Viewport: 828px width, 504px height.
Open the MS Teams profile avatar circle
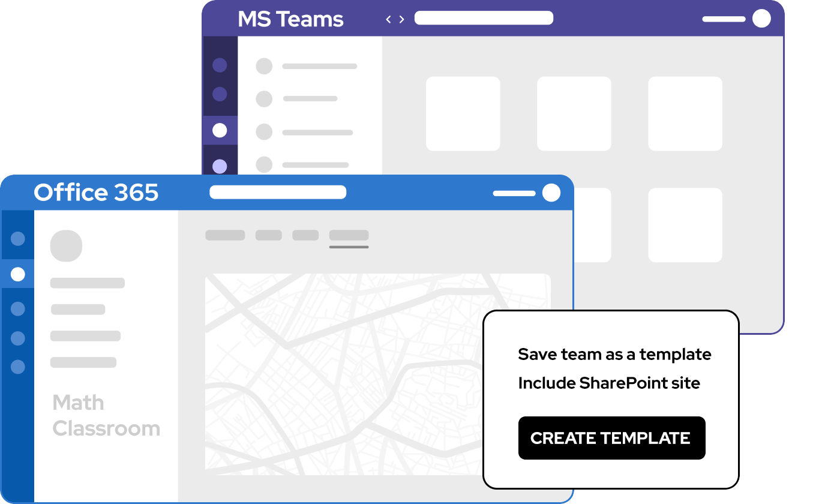pos(761,19)
